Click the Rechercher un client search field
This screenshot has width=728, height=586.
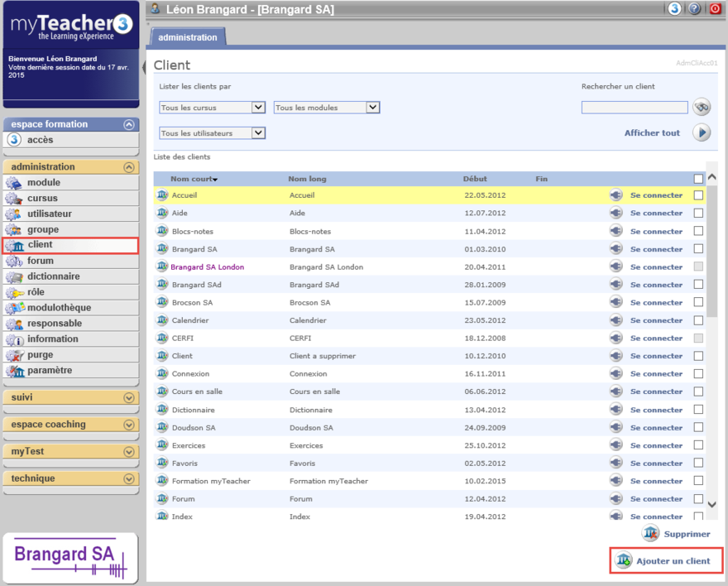(634, 108)
